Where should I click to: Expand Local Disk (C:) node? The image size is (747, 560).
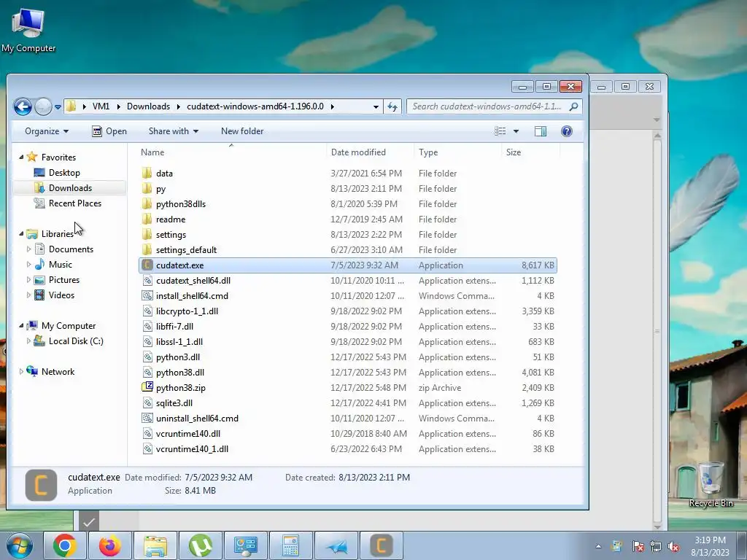[x=28, y=341]
